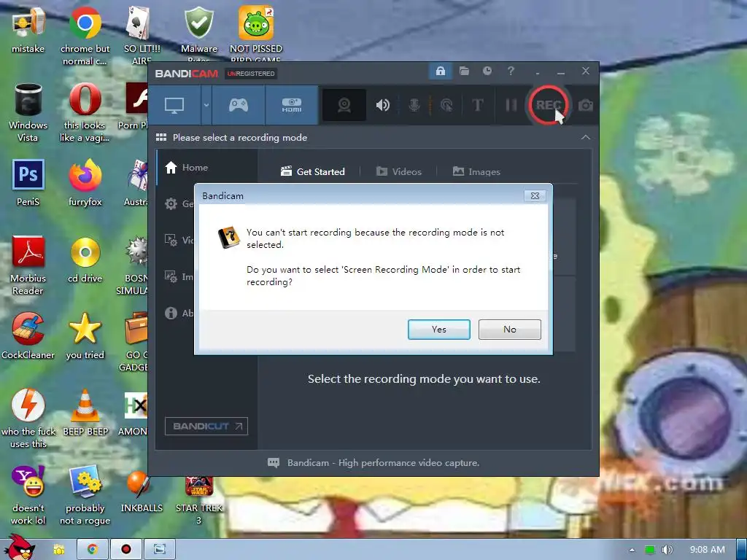Click the volume icon in system tray

tap(667, 550)
